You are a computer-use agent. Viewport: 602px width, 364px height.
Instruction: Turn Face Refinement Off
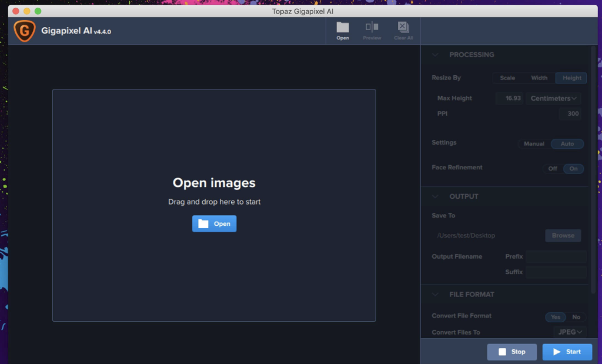pos(553,169)
